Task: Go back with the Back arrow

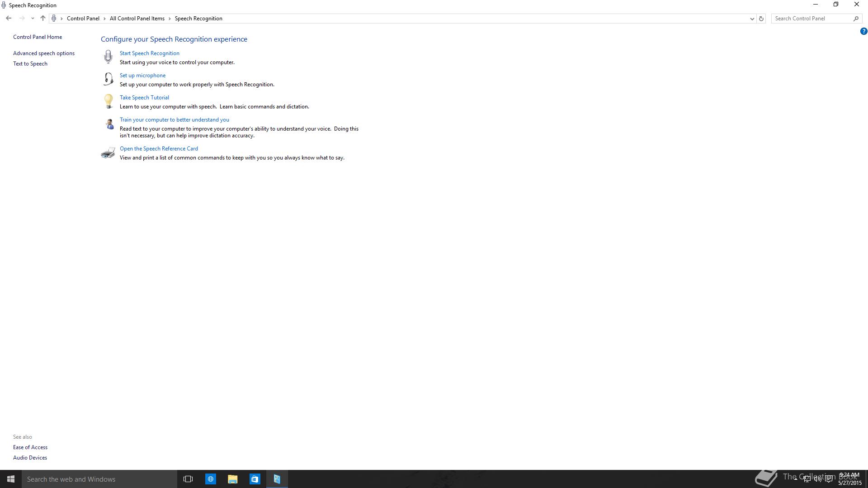Action: (x=9, y=19)
